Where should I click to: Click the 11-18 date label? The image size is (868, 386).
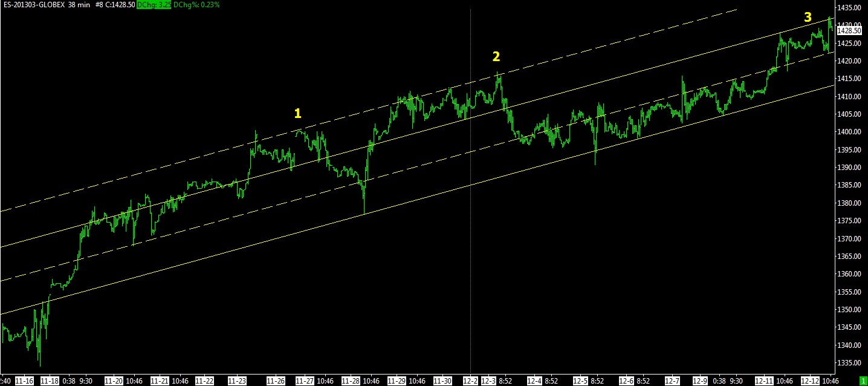(x=50, y=381)
